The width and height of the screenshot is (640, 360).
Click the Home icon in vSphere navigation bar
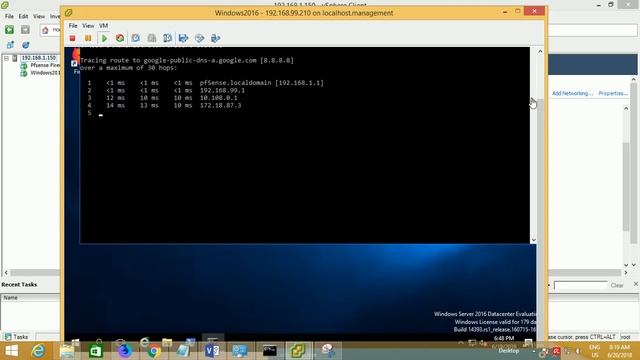click(45, 30)
